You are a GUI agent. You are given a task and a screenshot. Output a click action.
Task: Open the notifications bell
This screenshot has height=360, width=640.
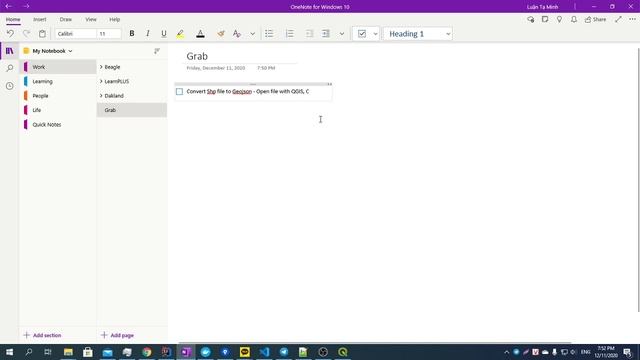click(573, 19)
